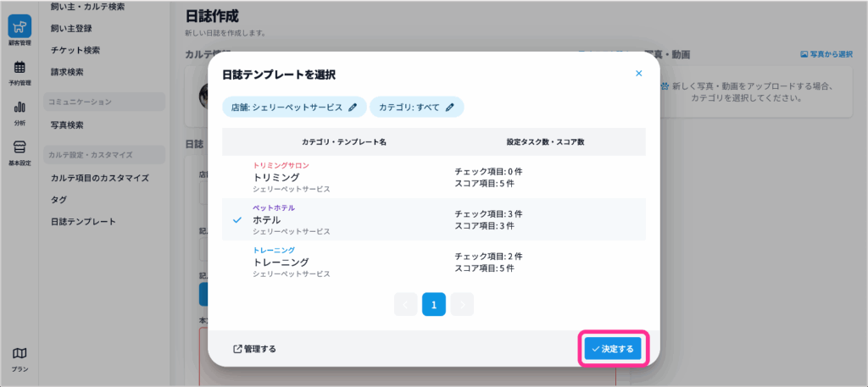Image resolution: width=868 pixels, height=387 pixels.
Task: Open the 分析 chart icon
Action: coord(19,111)
